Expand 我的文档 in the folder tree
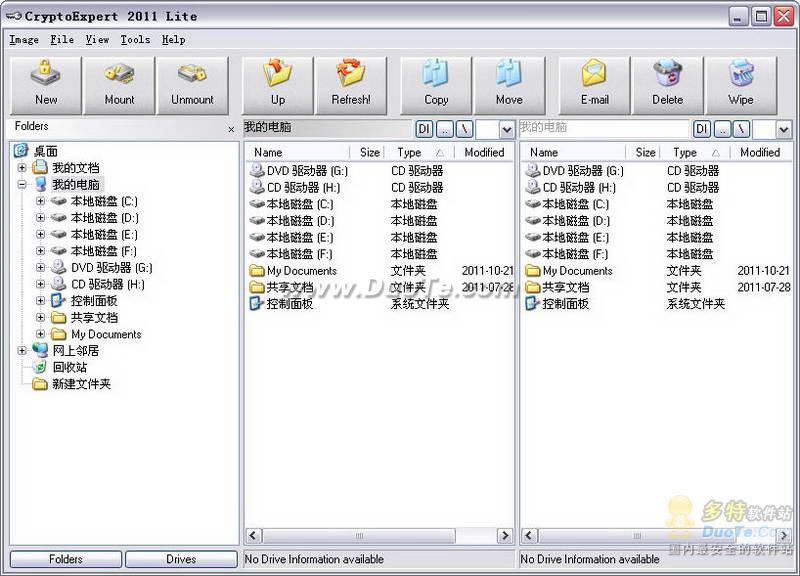Image resolution: width=800 pixels, height=576 pixels. 22,167
